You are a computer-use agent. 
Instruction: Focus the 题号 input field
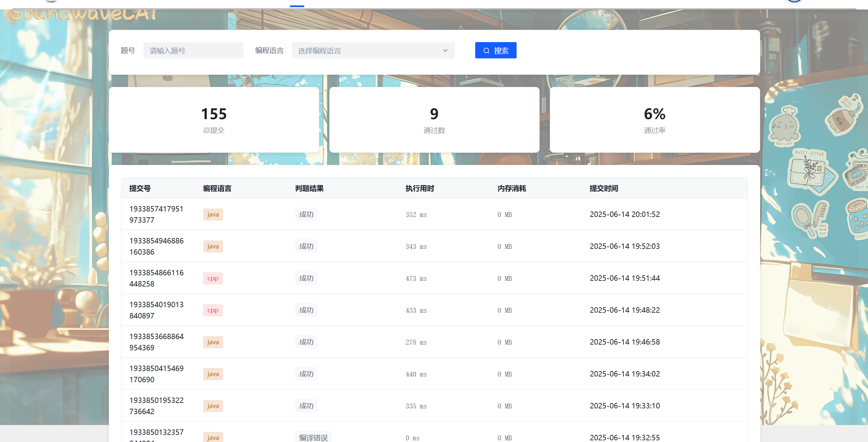point(193,51)
